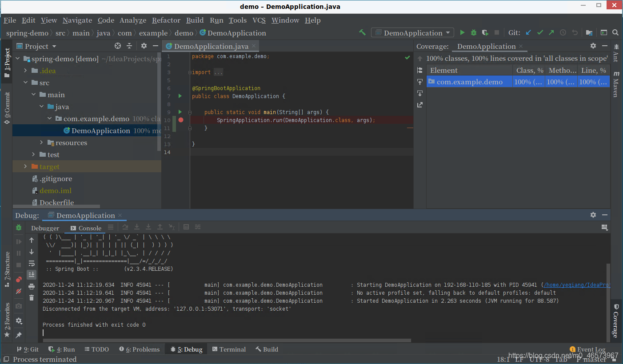Push commits using Git green arrow
The width and height of the screenshot is (623, 364).
click(551, 32)
